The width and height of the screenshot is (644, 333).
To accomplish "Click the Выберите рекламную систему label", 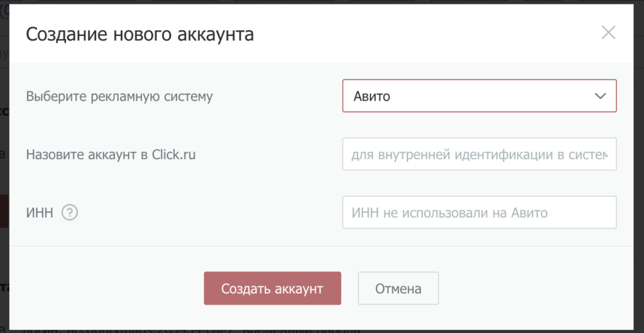I will click(119, 96).
